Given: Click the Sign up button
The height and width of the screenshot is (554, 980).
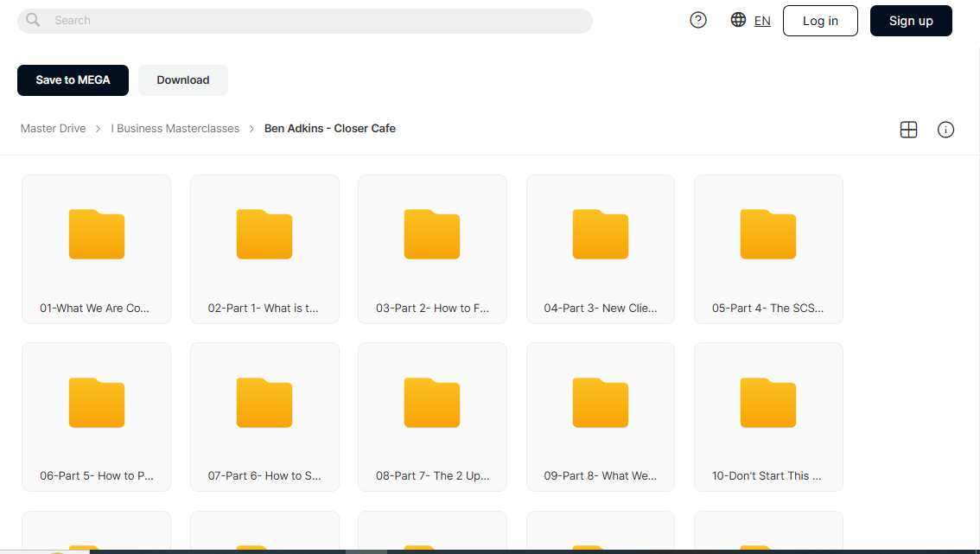Looking at the screenshot, I should [x=911, y=21].
